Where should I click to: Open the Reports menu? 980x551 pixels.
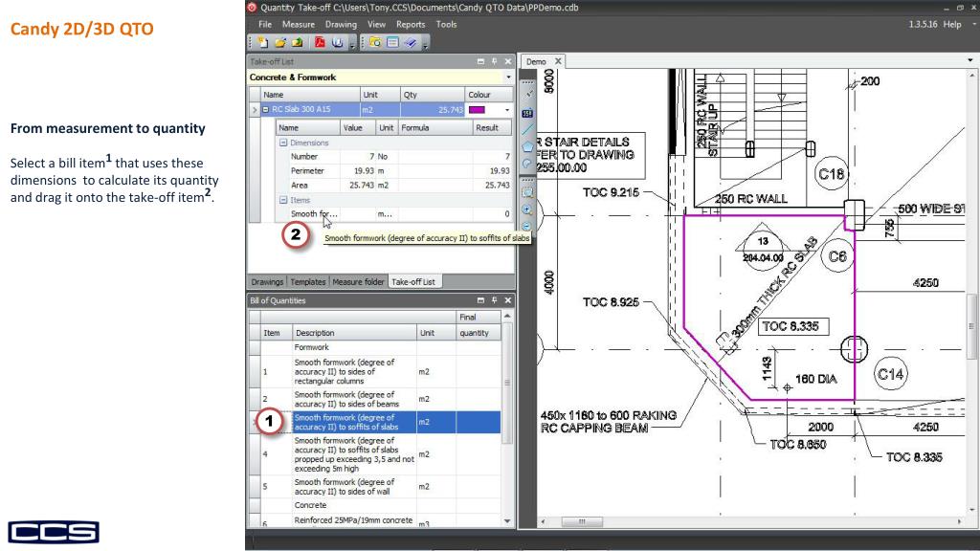click(x=411, y=24)
